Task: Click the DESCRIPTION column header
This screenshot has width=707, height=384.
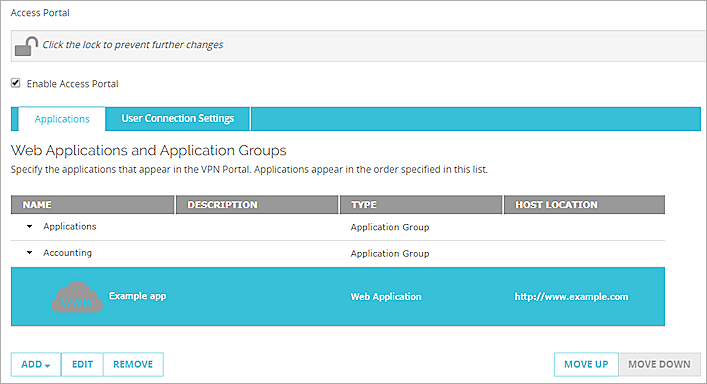Action: coord(257,205)
